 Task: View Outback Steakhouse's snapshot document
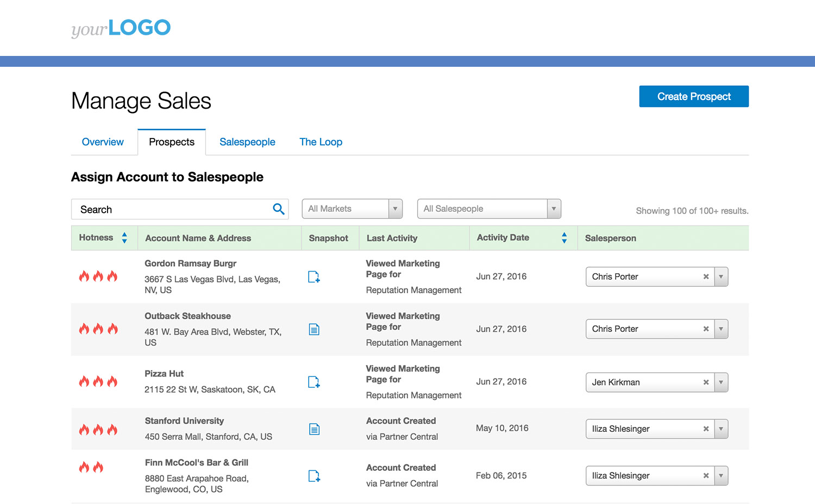coord(314,329)
